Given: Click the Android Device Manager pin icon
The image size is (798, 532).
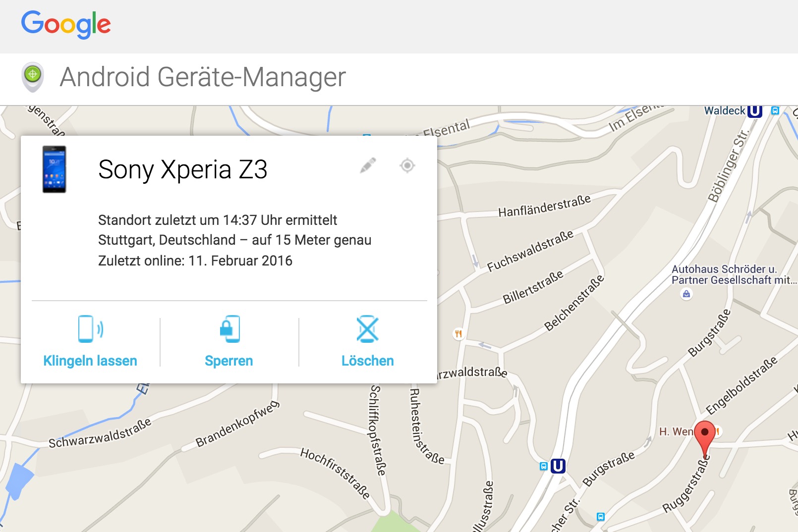Looking at the screenshot, I should click(x=33, y=77).
